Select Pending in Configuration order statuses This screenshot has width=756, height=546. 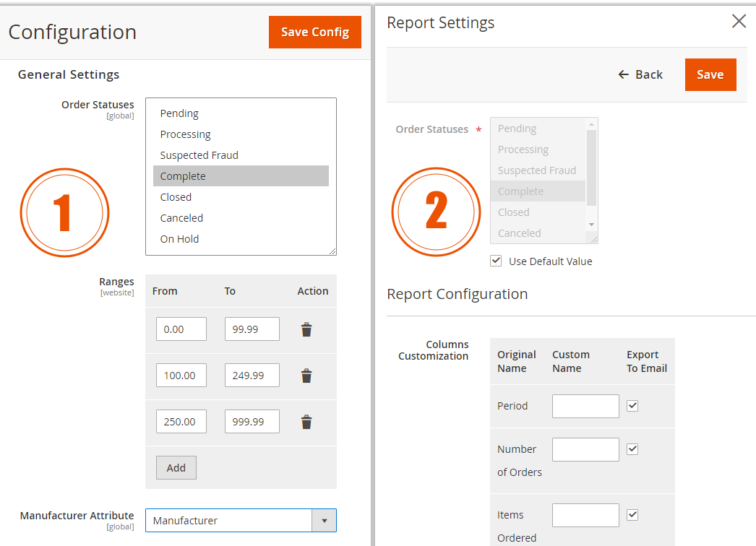241,113
